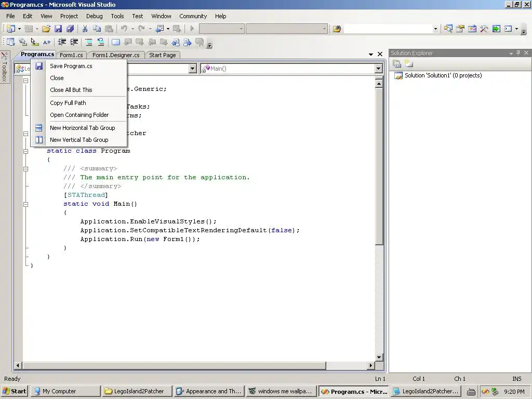Image resolution: width=532 pixels, height=399 pixels.
Task: Click the Find in Files binoculars icon
Action: tap(337, 29)
